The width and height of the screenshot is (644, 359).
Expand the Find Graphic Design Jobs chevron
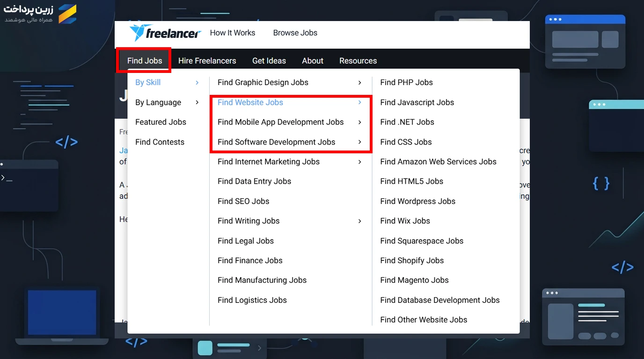pos(359,83)
